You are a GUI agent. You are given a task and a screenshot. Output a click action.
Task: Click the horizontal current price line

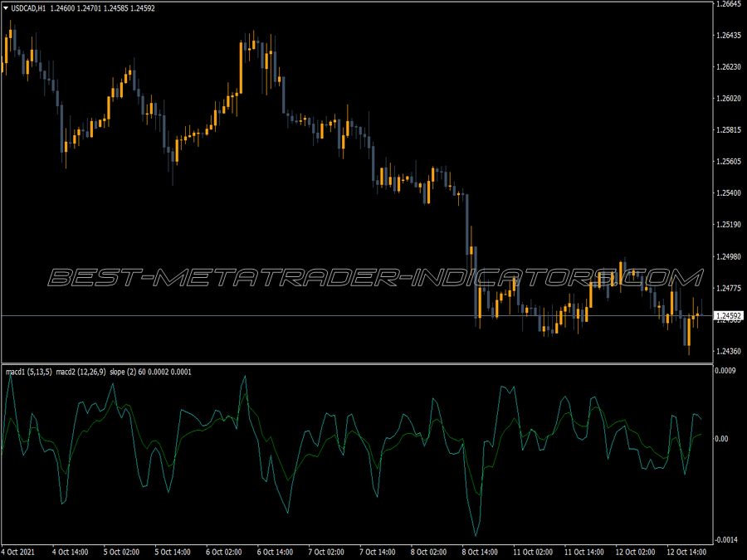[x=356, y=316]
